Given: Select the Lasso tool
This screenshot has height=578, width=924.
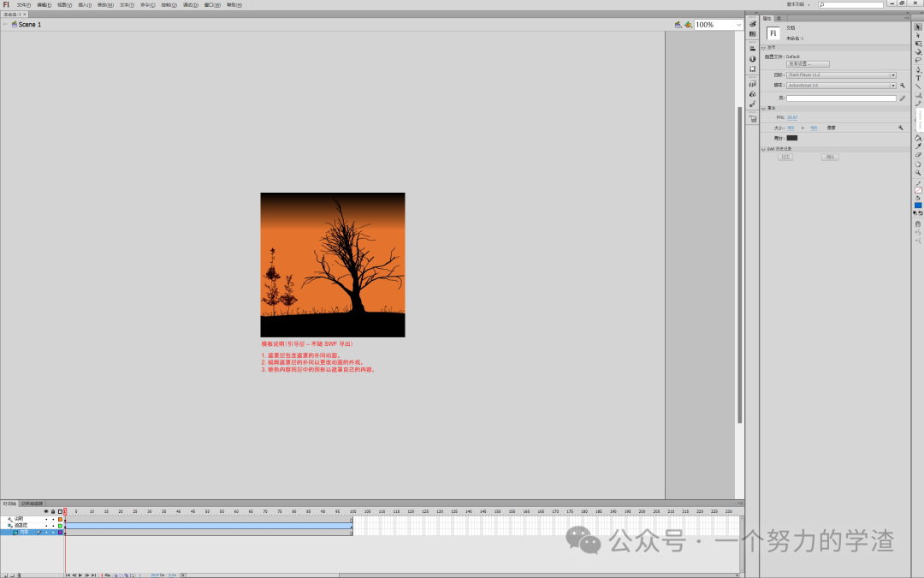Looking at the screenshot, I should point(917,60).
